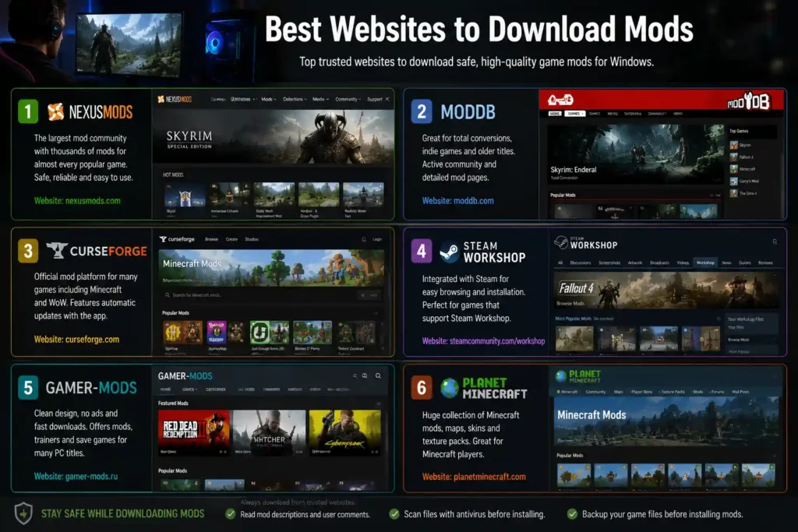
Task: Click the Steam logo in card 4
Action: point(449,252)
